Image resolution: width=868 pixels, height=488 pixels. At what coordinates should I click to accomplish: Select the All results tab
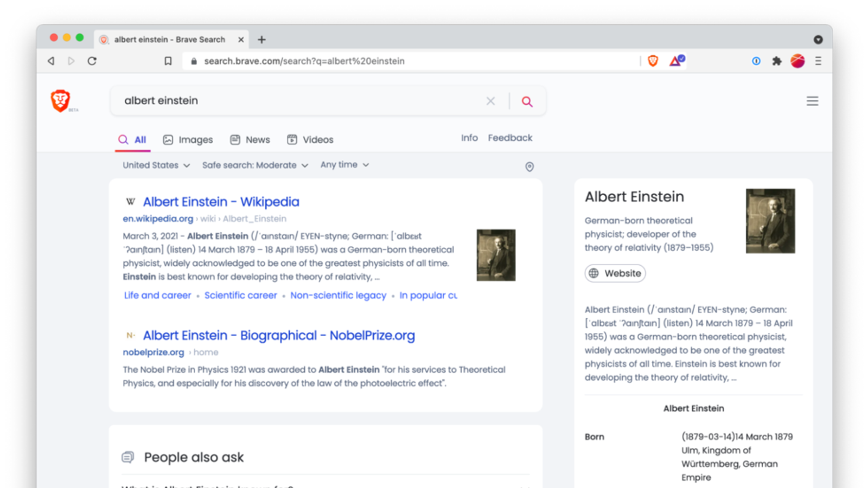(x=132, y=139)
